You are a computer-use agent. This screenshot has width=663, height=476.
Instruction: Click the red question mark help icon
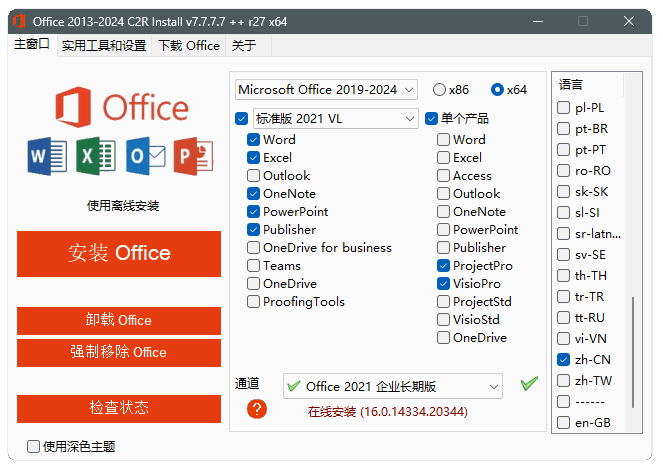257,409
